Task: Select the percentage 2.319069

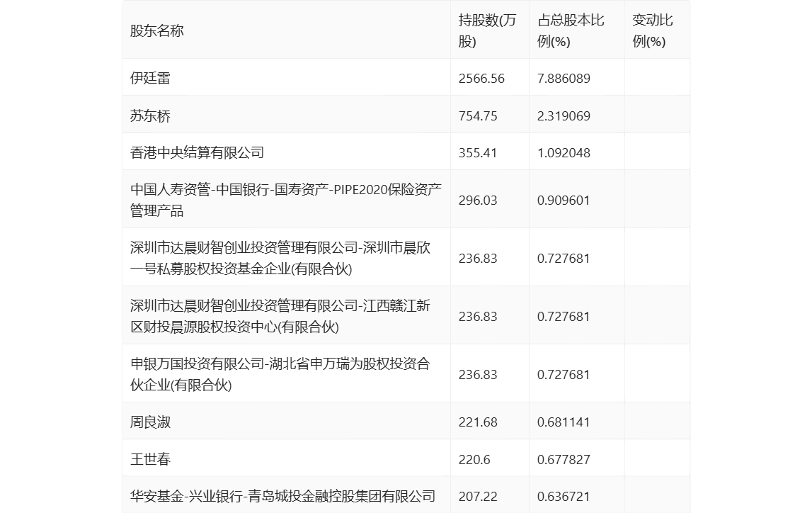Action: tap(564, 115)
